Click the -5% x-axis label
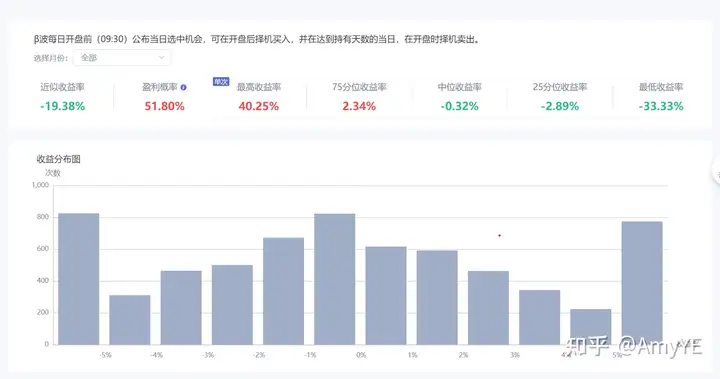Viewport: 720px width, 379px height. 105,355
